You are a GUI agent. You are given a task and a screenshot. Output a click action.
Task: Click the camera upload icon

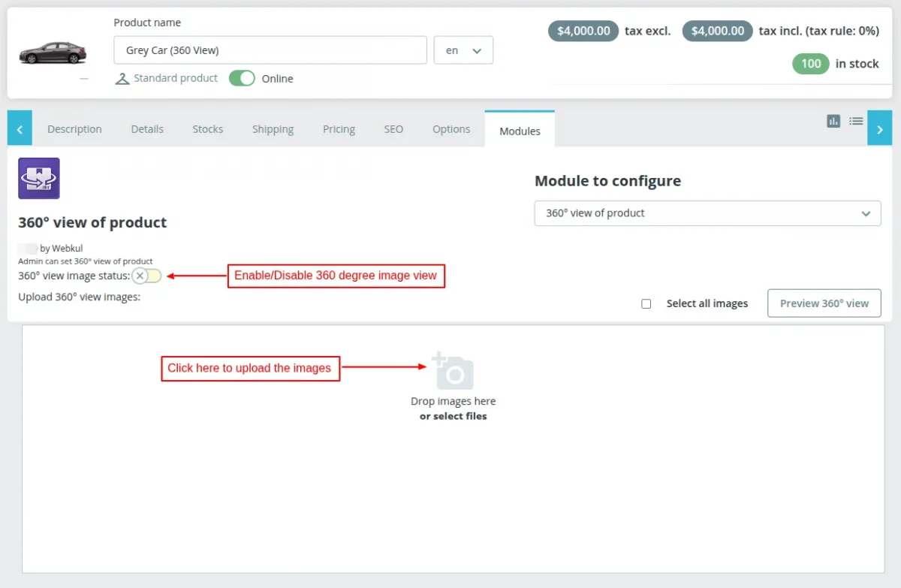[453, 369]
